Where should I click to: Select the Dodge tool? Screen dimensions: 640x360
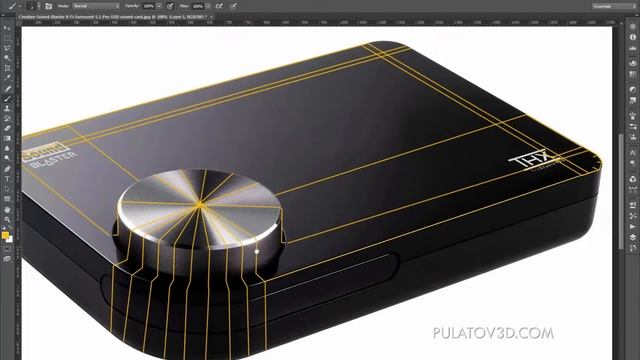[7, 158]
